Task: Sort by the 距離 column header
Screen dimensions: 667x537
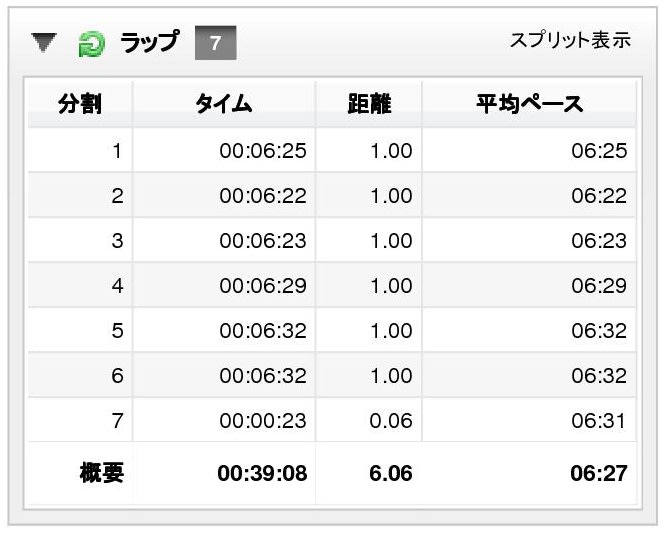Action: click(x=369, y=104)
